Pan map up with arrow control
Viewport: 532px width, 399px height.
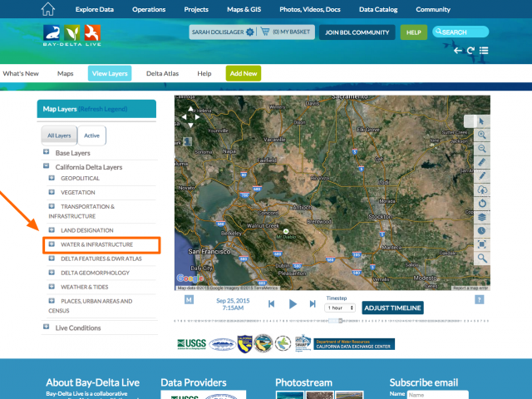[190, 109]
